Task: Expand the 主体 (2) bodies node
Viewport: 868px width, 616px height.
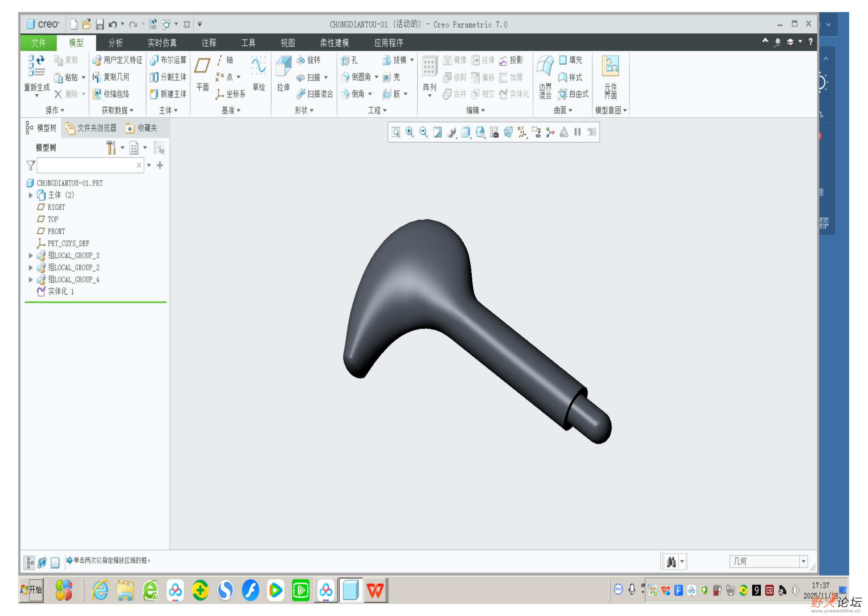Action: click(31, 195)
